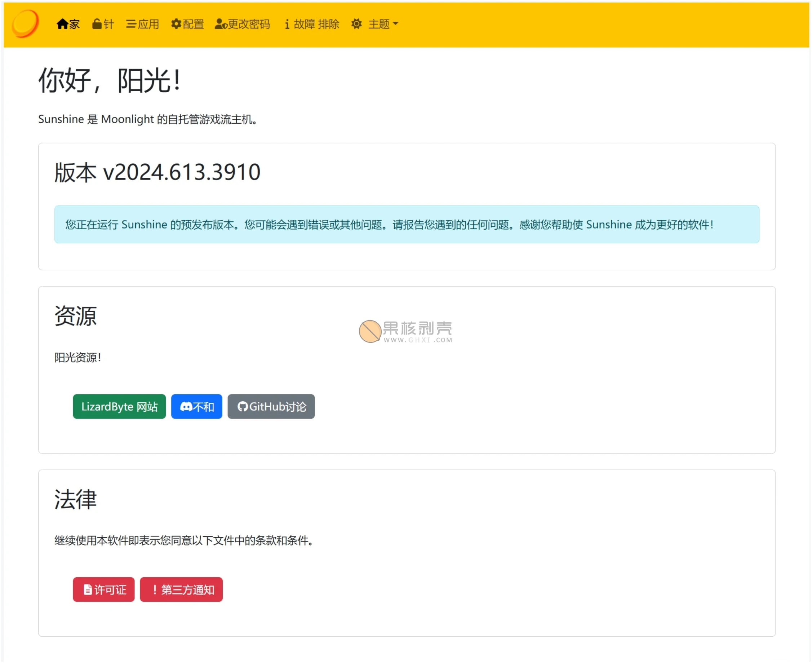Select the blue pre-release notice banner
The width and height of the screenshot is (812, 663).
[x=407, y=224]
